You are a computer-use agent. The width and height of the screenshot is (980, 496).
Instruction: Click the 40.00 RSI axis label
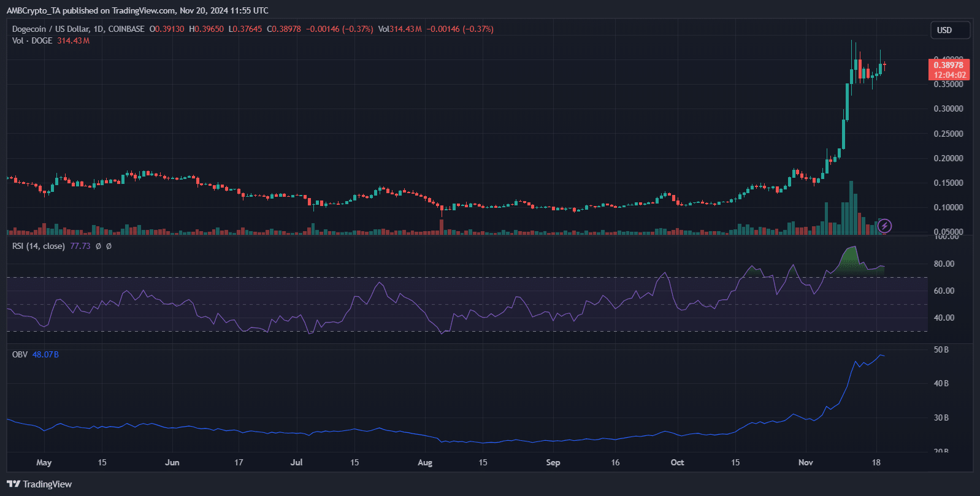(x=944, y=318)
